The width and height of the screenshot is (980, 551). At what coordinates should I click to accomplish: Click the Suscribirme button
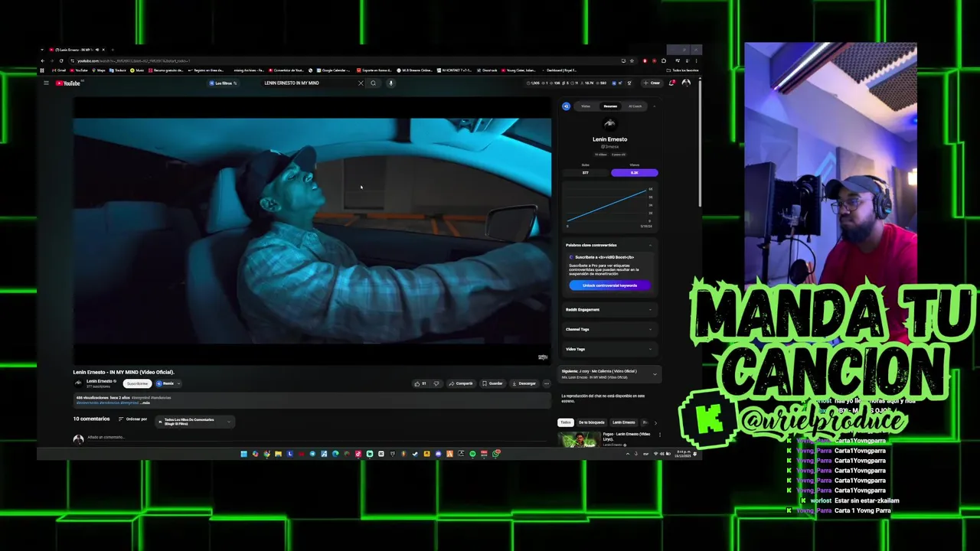[x=137, y=383]
